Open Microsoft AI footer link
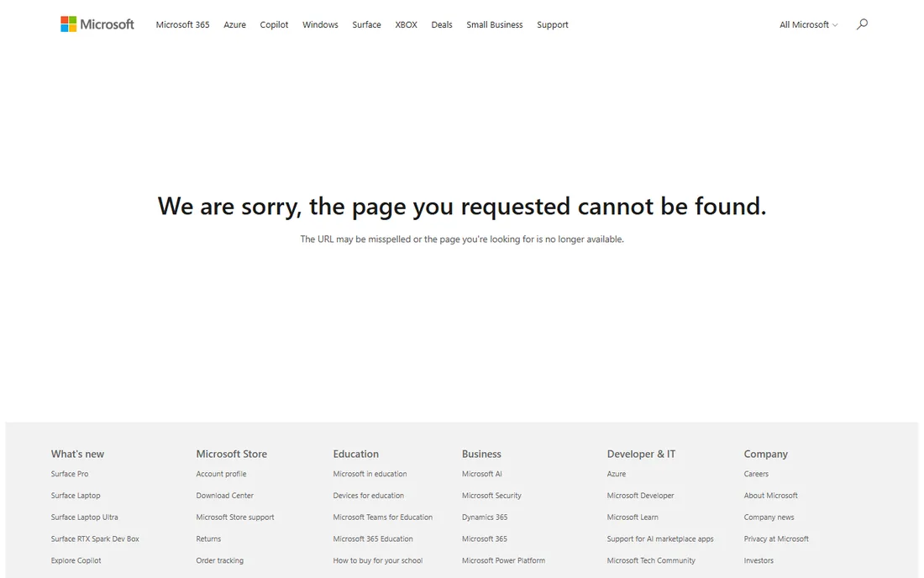Image resolution: width=924 pixels, height=578 pixels. tap(481, 474)
